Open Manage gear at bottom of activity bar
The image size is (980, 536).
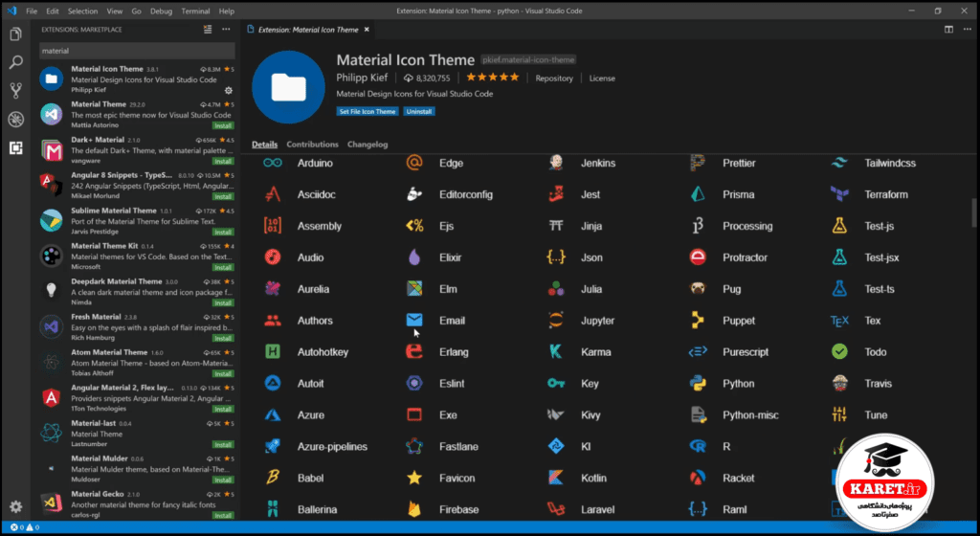[15, 506]
